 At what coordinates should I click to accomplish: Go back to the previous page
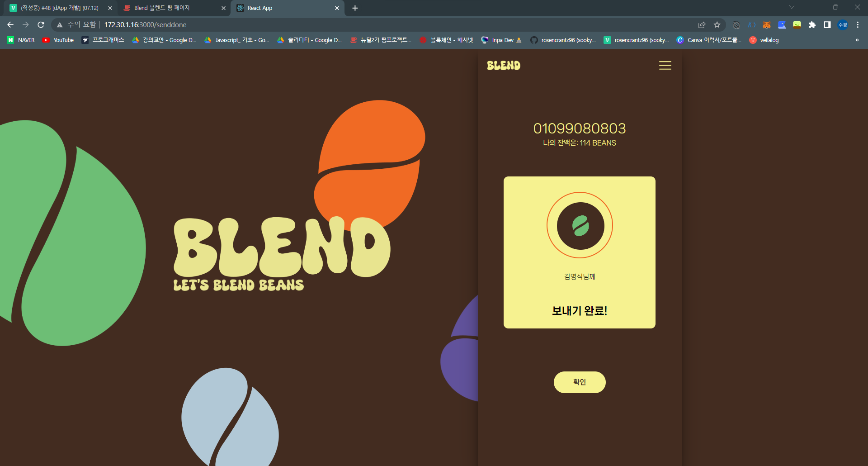tap(10, 25)
